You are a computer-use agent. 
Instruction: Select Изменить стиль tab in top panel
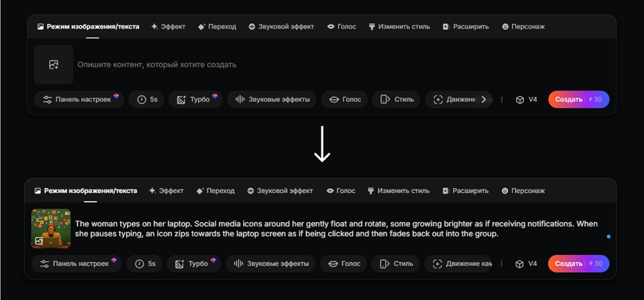(x=399, y=26)
